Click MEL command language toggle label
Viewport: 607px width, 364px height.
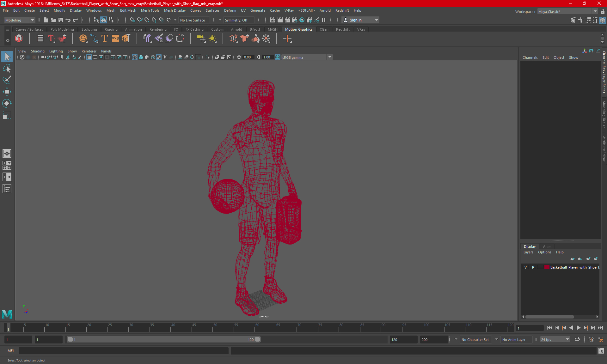(x=11, y=351)
